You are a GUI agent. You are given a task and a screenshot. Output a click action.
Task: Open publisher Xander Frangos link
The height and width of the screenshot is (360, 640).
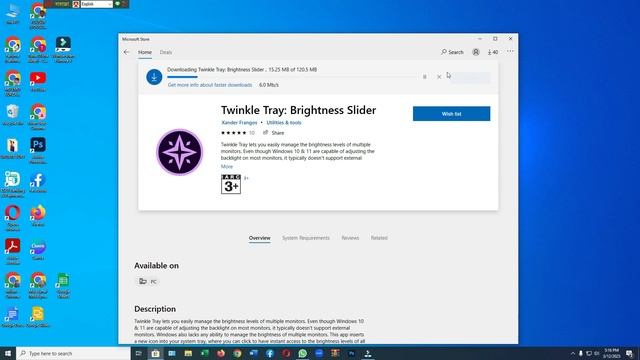(239, 122)
